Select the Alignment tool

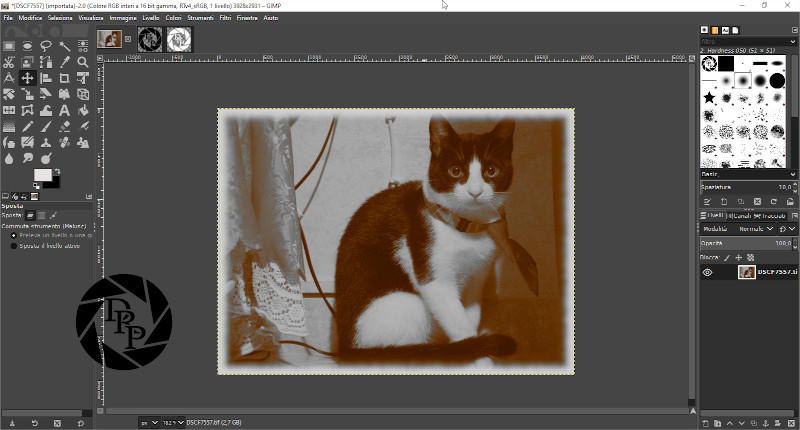pos(46,78)
